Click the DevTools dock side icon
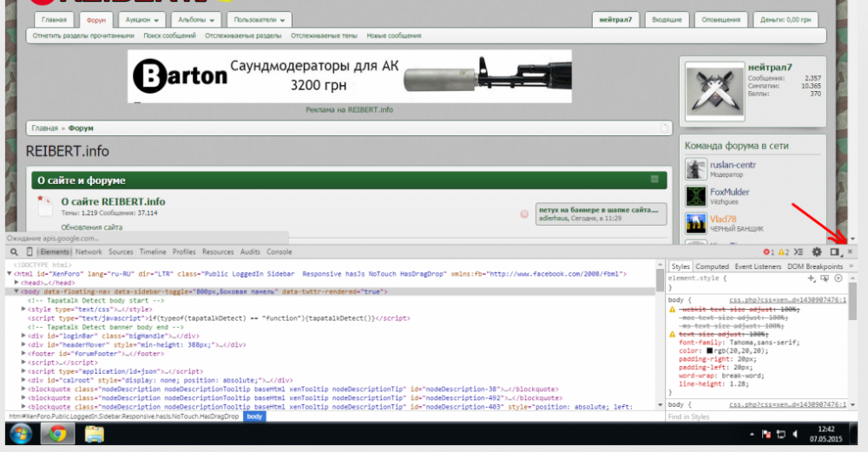868x452 pixels. tap(836, 252)
